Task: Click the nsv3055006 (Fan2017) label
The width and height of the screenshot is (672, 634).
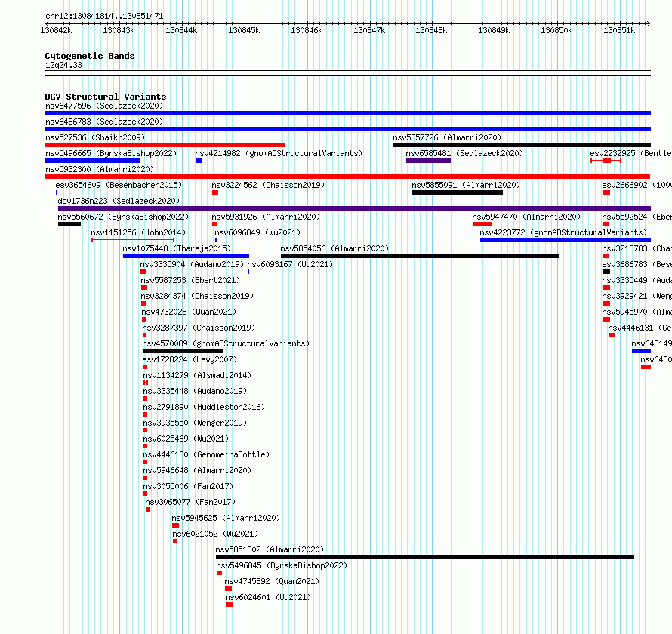Action: pyautogui.click(x=188, y=486)
